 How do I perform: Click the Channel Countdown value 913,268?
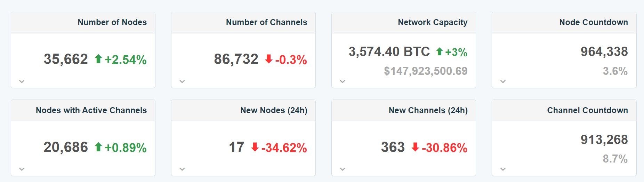604,140
